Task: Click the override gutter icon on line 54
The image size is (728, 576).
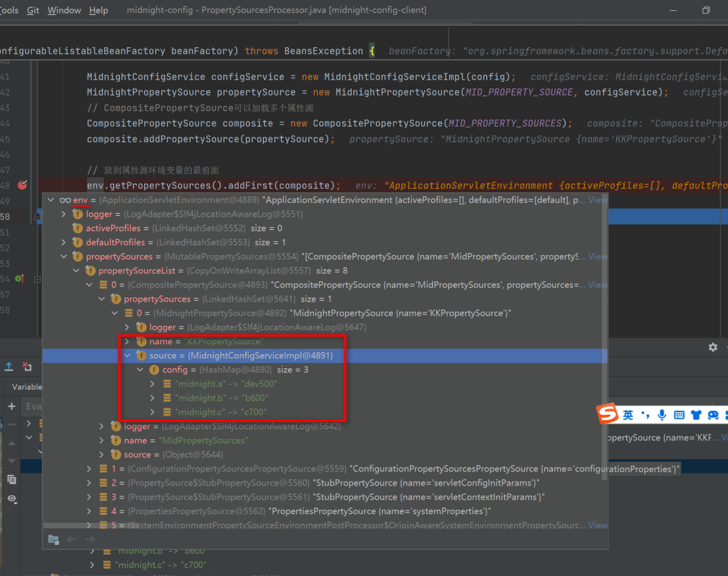Action: pyautogui.click(x=20, y=279)
